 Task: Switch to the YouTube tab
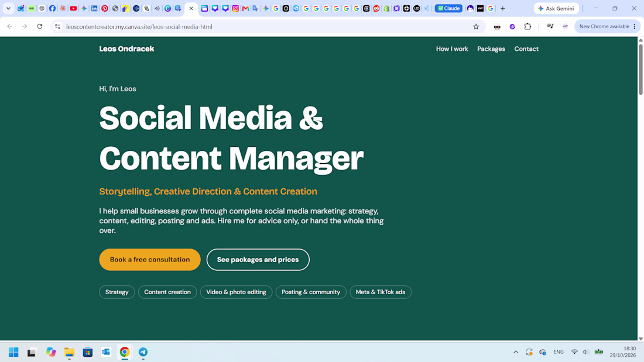coord(74,8)
